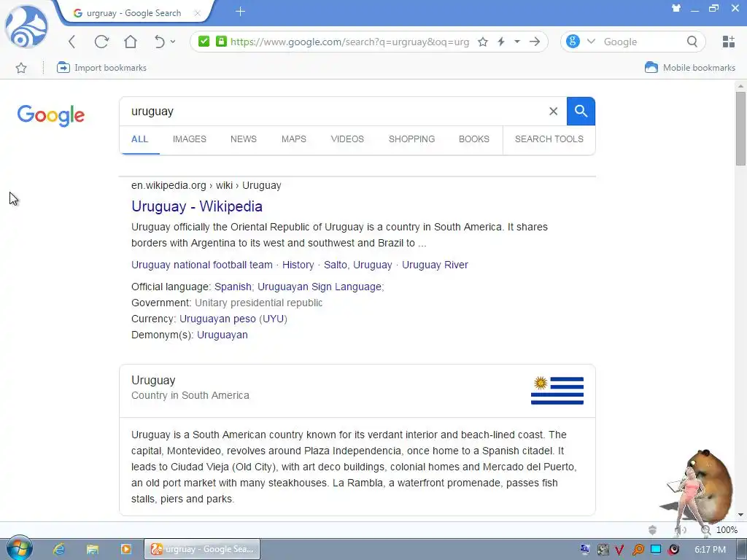Open the Uruguay national football team link
The width and height of the screenshot is (747, 560).
(202, 265)
